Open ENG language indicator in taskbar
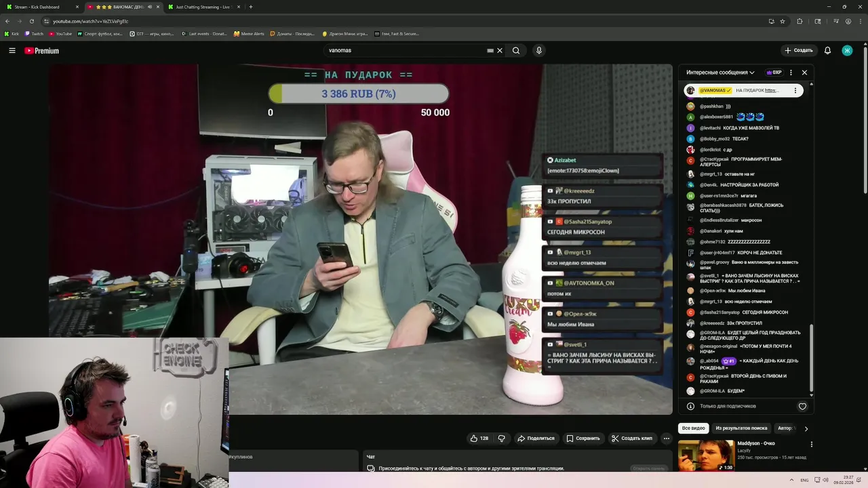This screenshot has height=488, width=868. point(804,480)
